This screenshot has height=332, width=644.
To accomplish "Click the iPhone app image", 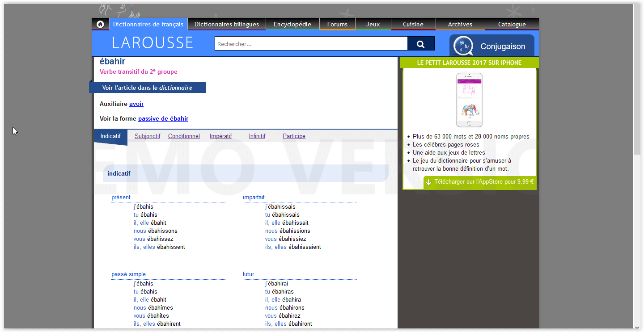I will pyautogui.click(x=469, y=100).
